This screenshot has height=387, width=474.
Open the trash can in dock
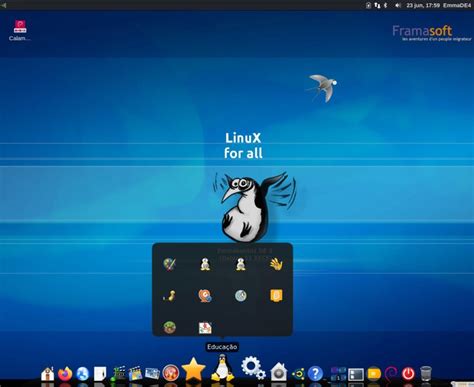(426, 374)
